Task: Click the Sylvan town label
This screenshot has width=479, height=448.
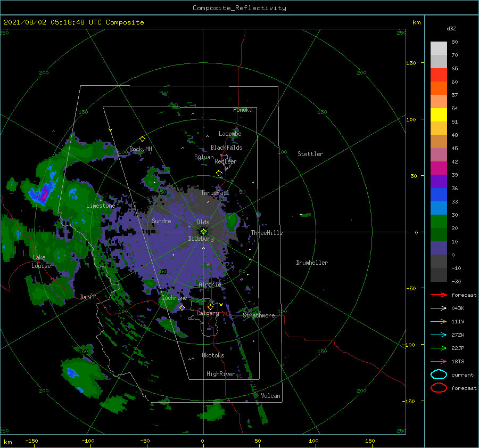Action: pos(204,157)
